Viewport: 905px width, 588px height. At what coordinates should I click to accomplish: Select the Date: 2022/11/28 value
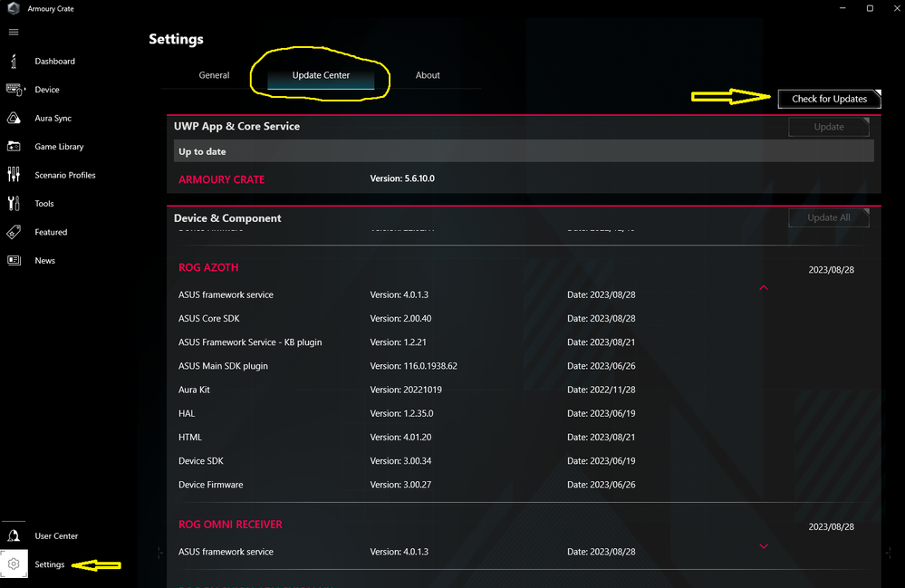[x=602, y=390]
